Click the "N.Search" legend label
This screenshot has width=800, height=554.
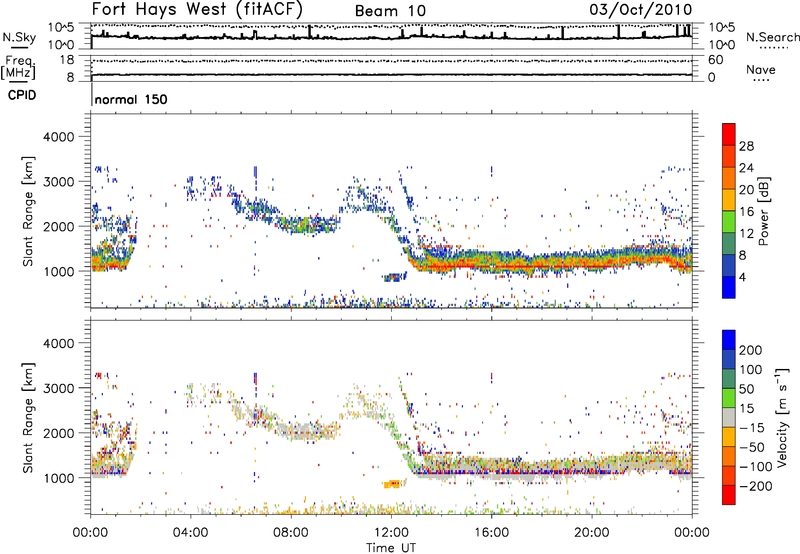(772, 37)
